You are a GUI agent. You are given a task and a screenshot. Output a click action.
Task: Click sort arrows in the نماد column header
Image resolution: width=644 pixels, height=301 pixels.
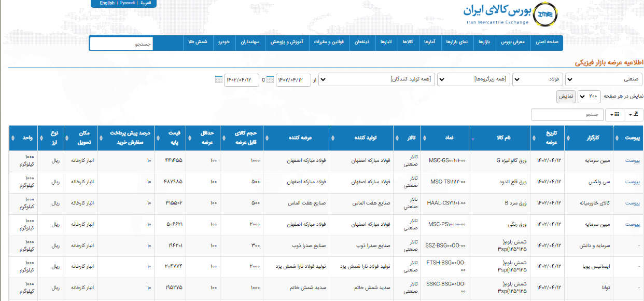(x=426, y=138)
